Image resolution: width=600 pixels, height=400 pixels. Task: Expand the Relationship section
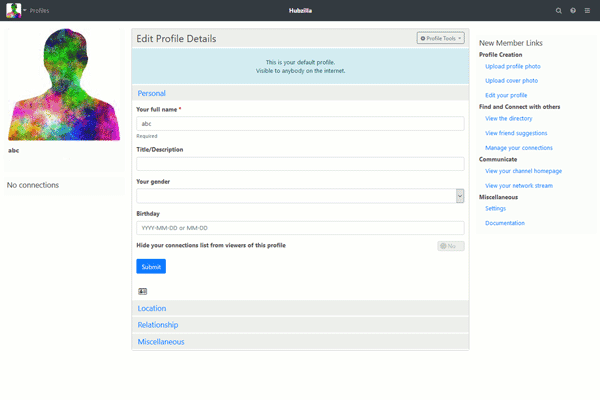click(x=158, y=325)
